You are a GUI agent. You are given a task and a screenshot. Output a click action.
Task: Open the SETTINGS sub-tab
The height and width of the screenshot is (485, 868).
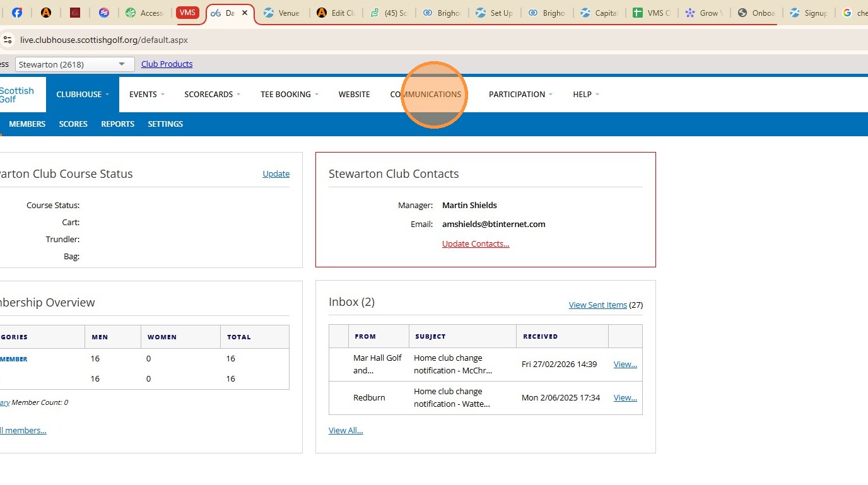tap(165, 124)
